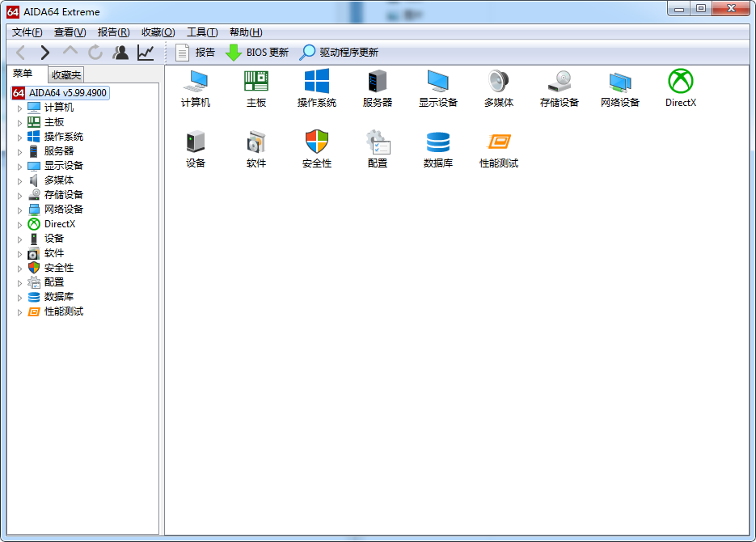This screenshot has width=756, height=542.
Task: Click the BIOS 更新 toolbar button
Action: click(257, 53)
